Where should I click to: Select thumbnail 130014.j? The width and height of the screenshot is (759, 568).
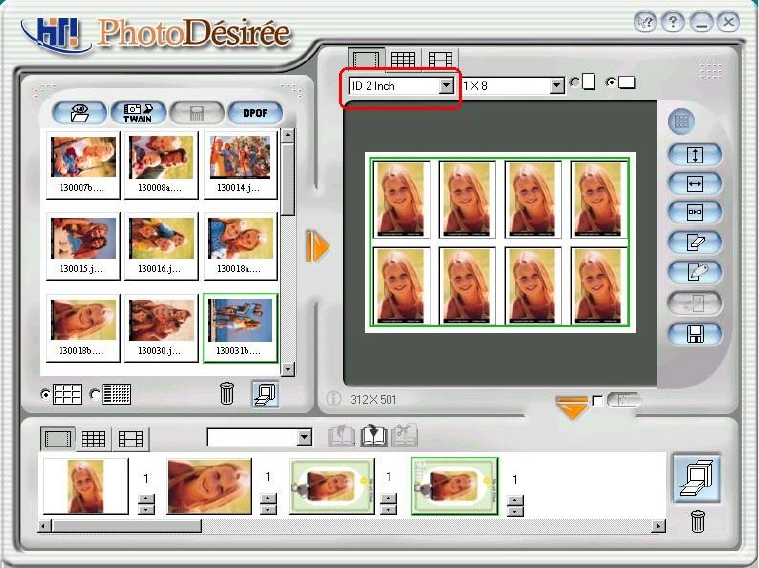pyautogui.click(x=241, y=165)
